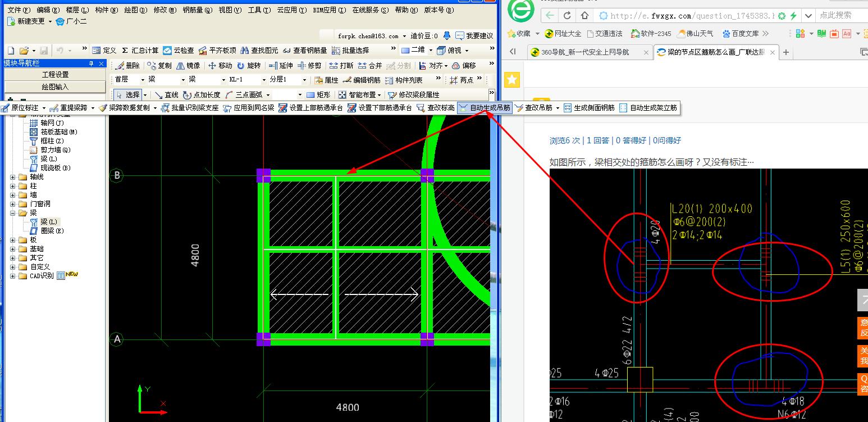This screenshot has height=422, width=868.
Task: Open the BIM应用(I) menu
Action: 331,10
